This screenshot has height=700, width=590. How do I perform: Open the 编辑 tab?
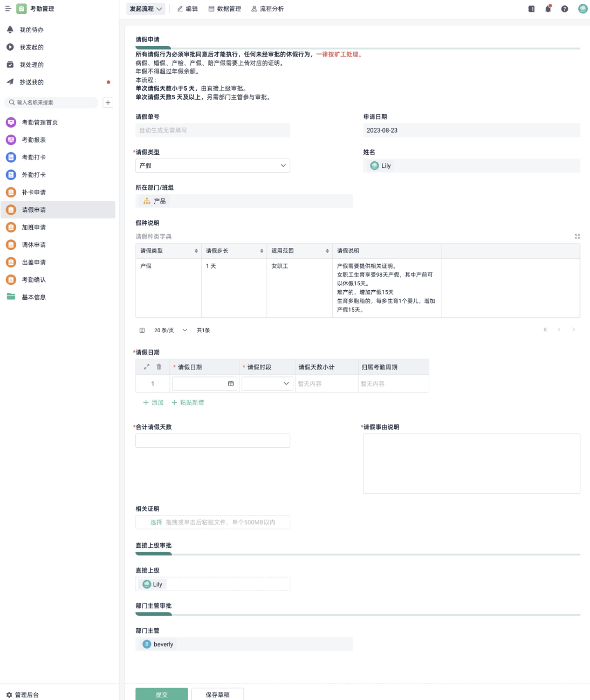pos(187,9)
